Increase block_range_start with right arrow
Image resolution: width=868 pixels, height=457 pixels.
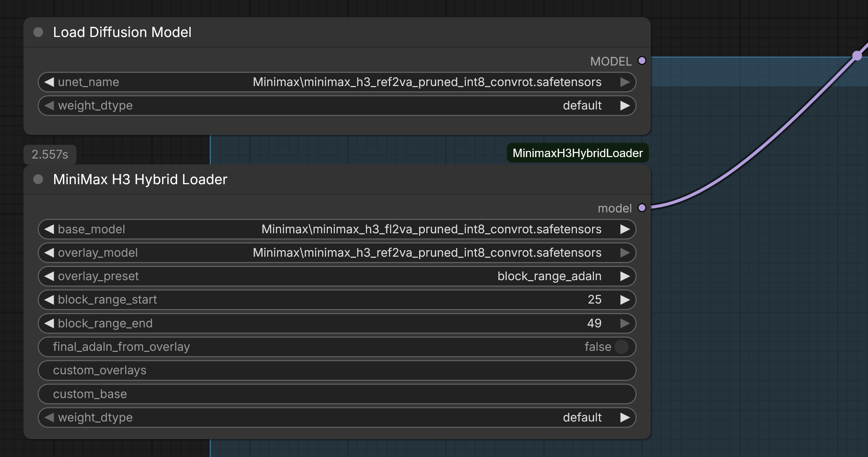(625, 300)
